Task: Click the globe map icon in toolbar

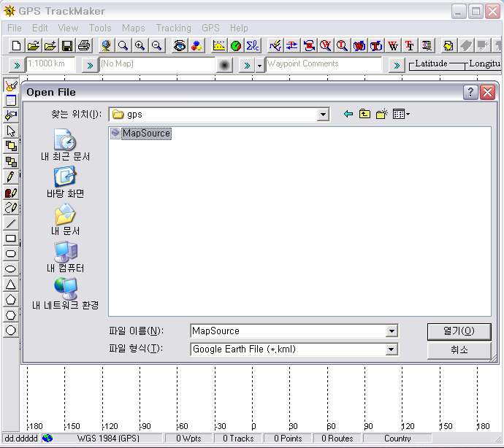Action: 106,46
